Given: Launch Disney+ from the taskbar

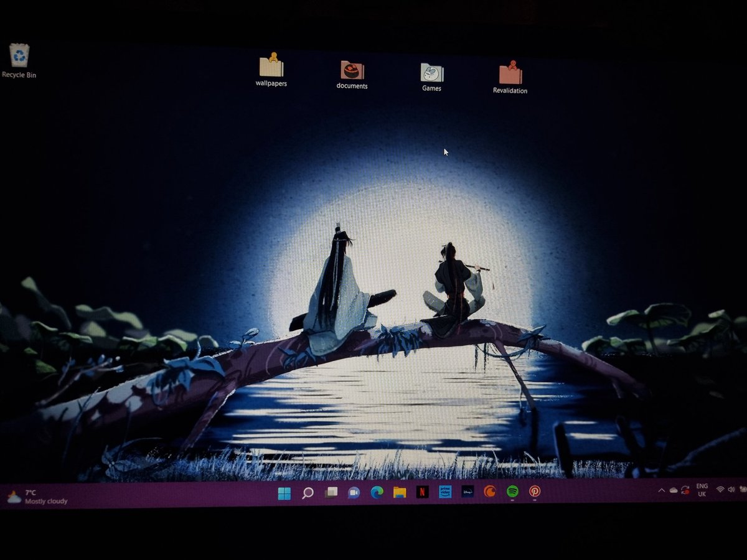Looking at the screenshot, I should 467,492.
